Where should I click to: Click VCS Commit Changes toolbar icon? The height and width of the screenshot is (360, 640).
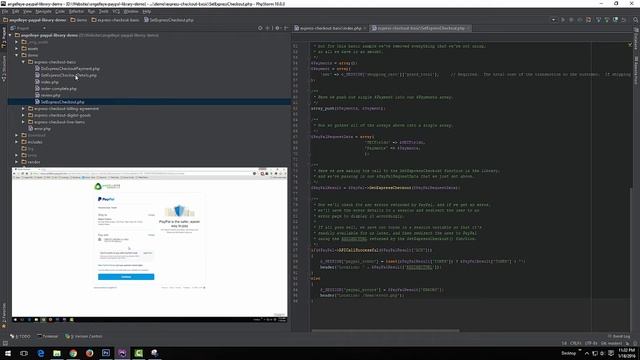click(x=607, y=20)
